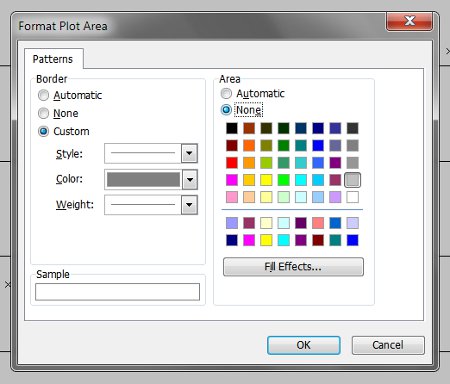
Task: Open the border Color dropdown
Action: click(x=189, y=179)
